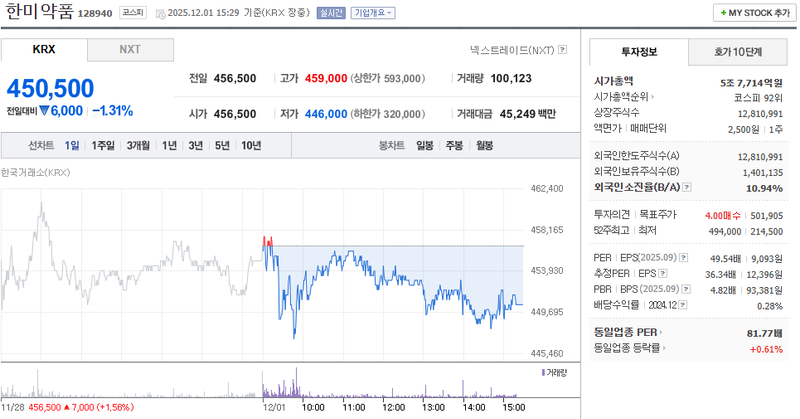Click the foreign ownership ratio 10.94%

pos(764,188)
